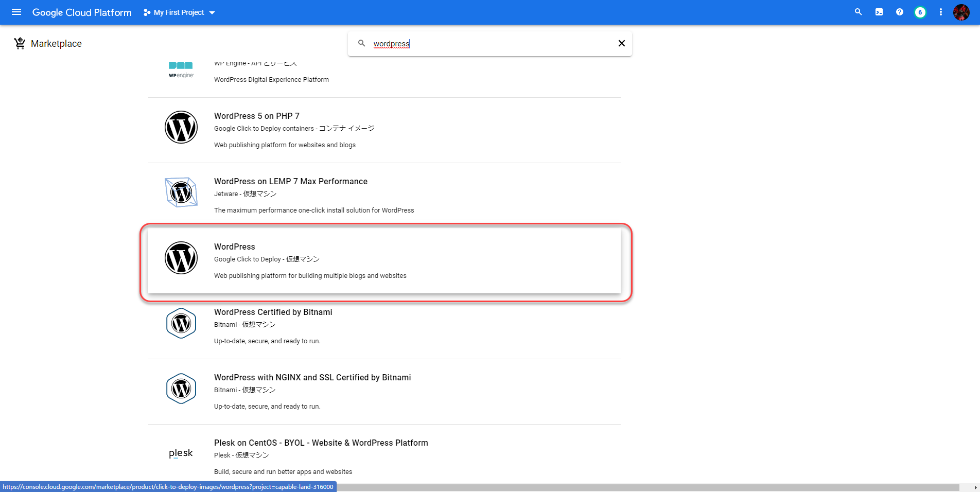The image size is (980, 492).
Task: Click the search icon in top bar
Action: 858,12
